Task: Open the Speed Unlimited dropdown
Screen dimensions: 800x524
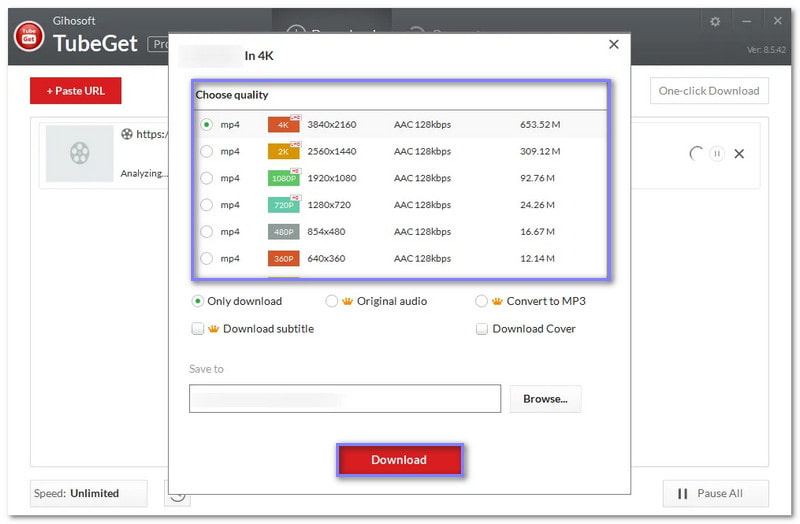Action: pos(89,493)
